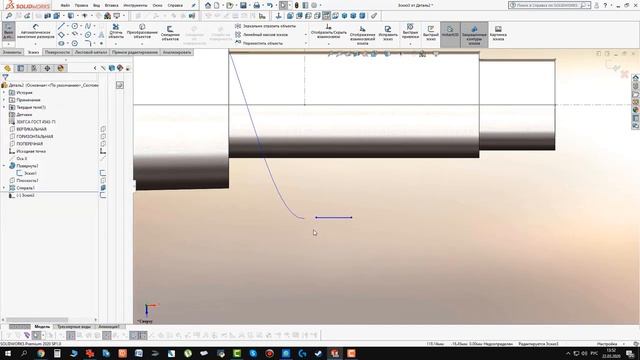The height and width of the screenshot is (360, 640).
Task: Click Move Entities (Переместить объекты)
Action: pyautogui.click(x=259, y=43)
